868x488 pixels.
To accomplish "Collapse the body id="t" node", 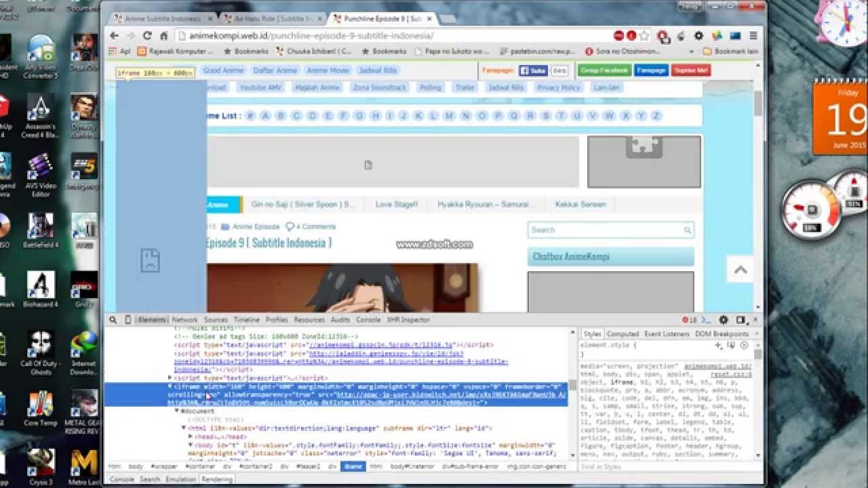I will click(191, 445).
